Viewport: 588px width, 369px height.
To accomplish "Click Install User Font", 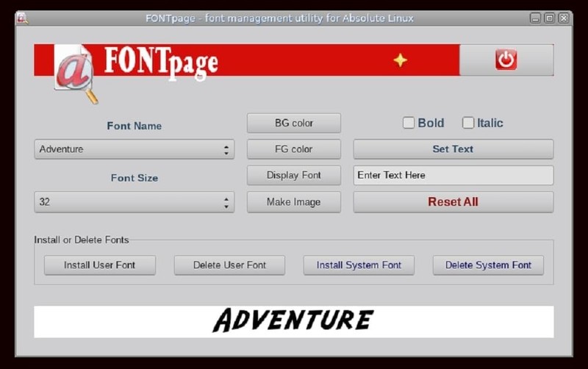I will [100, 265].
